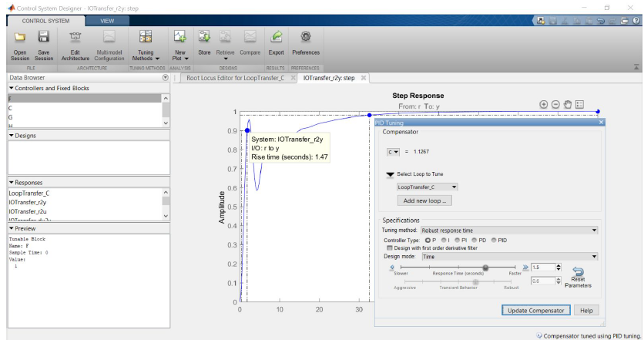The image size is (644, 340).
Task: Switch to Root Locus Editor tab
Action: pos(234,78)
